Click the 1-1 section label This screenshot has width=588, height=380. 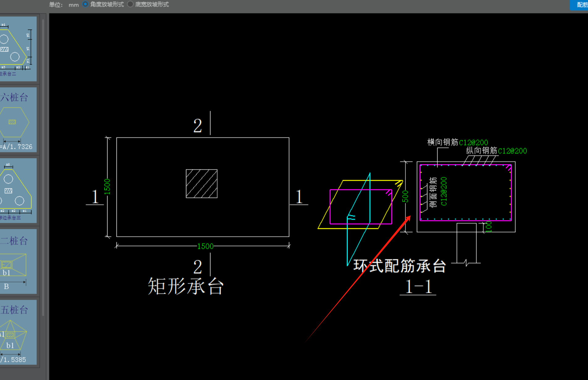418,286
